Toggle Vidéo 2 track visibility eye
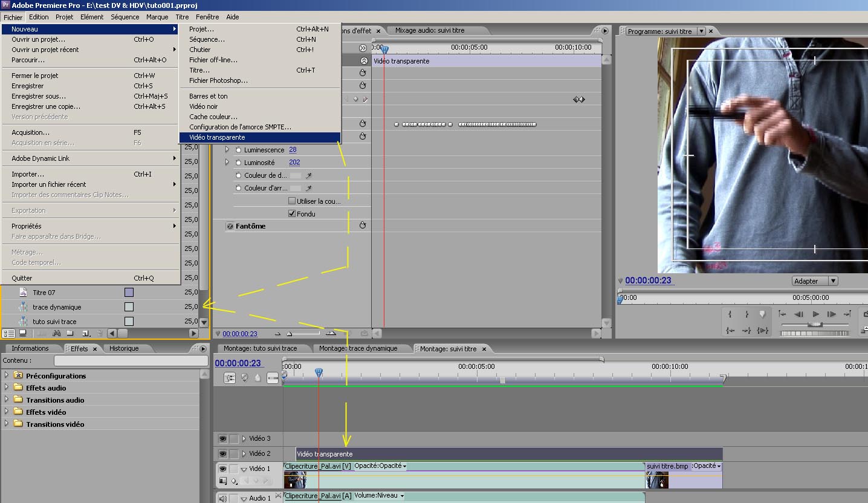 (x=222, y=454)
